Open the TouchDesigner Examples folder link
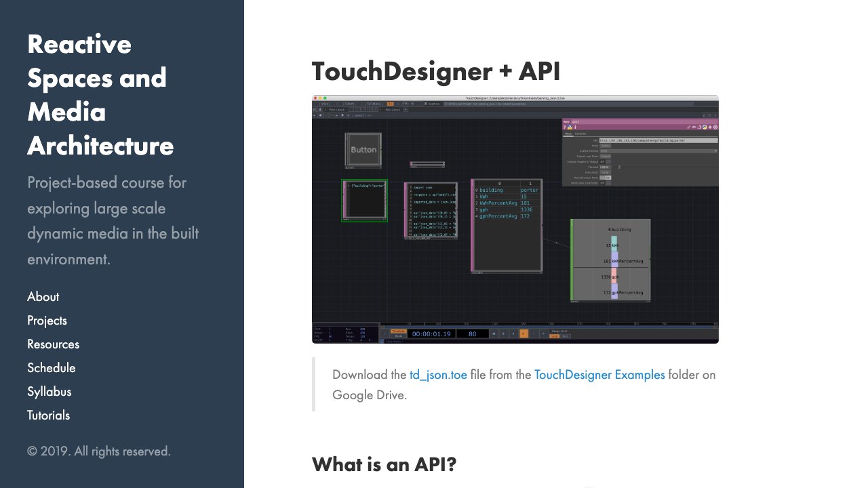This screenshot has height=488, width=868. 599,375
